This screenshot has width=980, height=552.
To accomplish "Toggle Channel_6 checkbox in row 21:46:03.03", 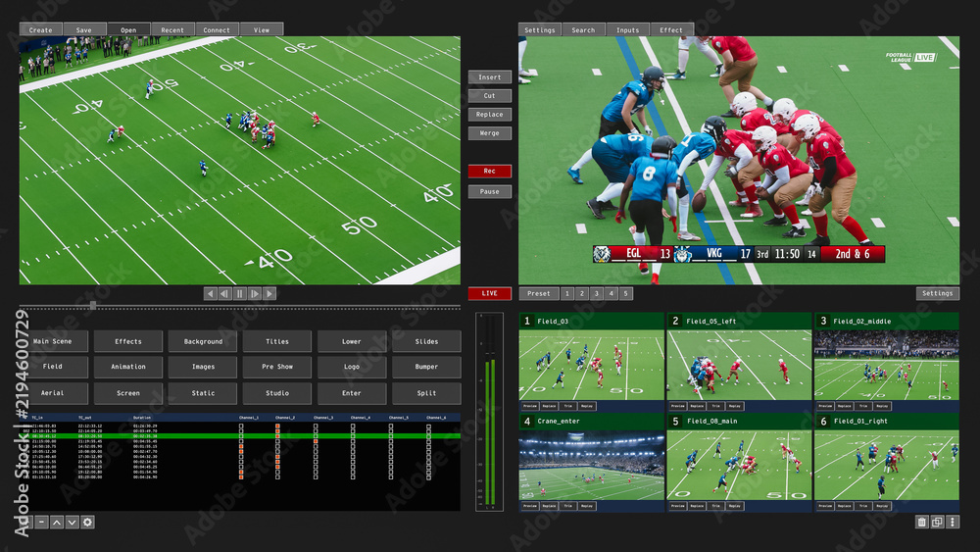I will [429, 426].
